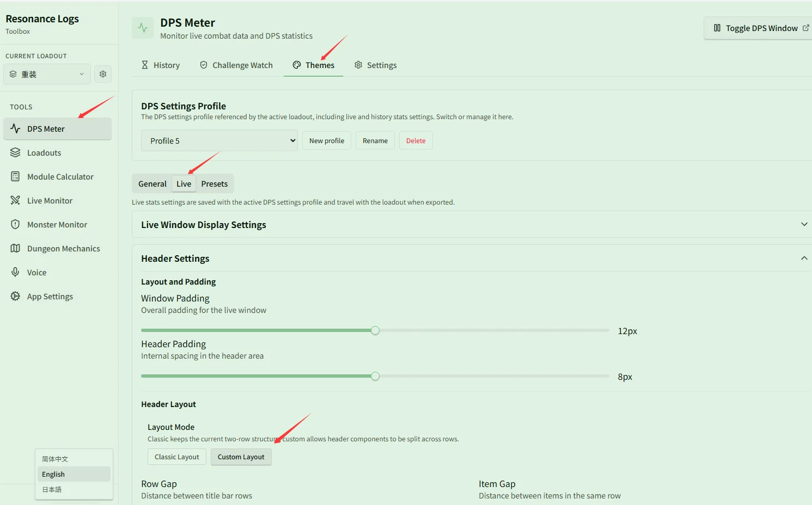The width and height of the screenshot is (812, 505).
Task: Open the Themes tab
Action: 313,65
